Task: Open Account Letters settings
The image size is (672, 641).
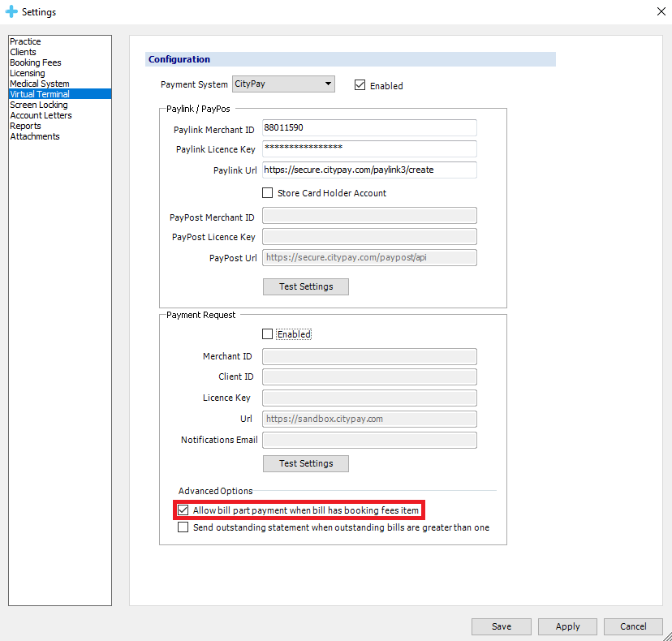Action: click(x=41, y=115)
